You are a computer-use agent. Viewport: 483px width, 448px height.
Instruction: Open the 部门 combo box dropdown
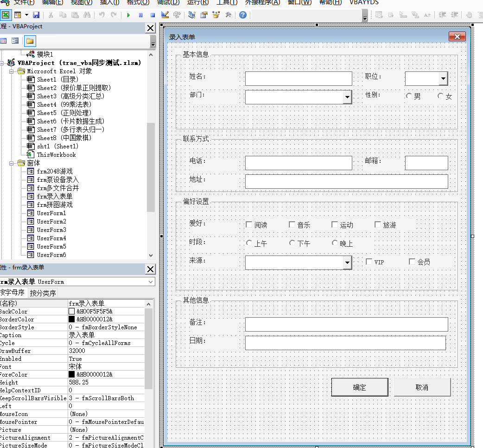(x=347, y=97)
